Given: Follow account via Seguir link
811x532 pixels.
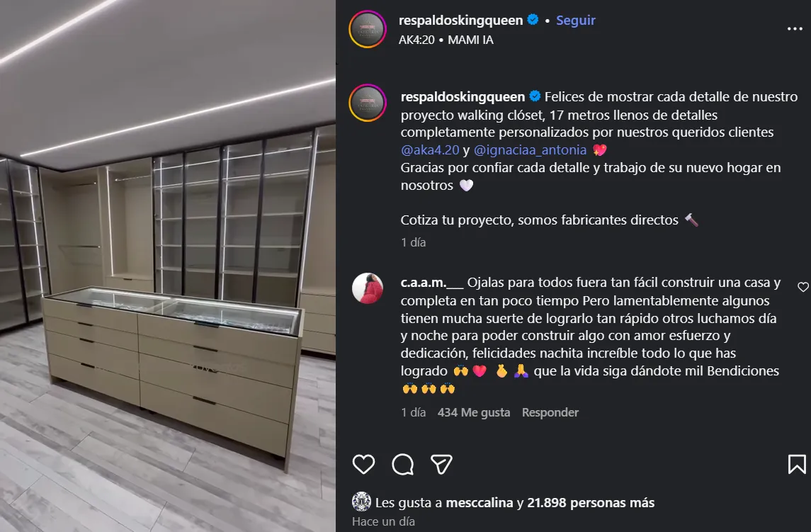Looking at the screenshot, I should 576,20.
